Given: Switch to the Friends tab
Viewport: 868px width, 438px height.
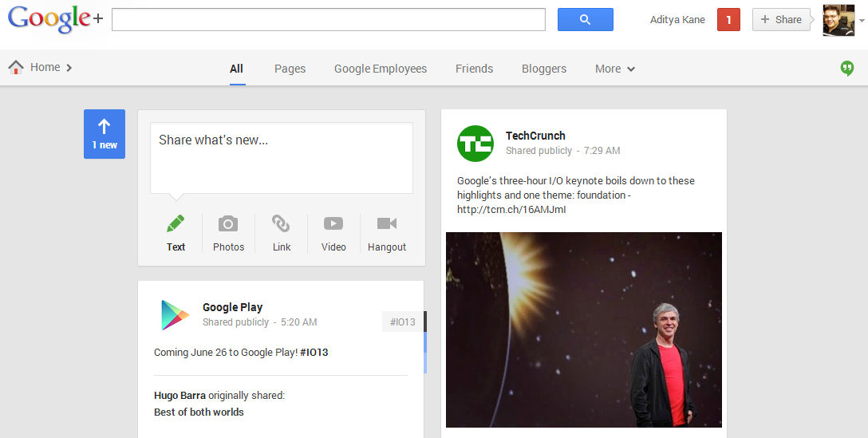Looking at the screenshot, I should (475, 69).
